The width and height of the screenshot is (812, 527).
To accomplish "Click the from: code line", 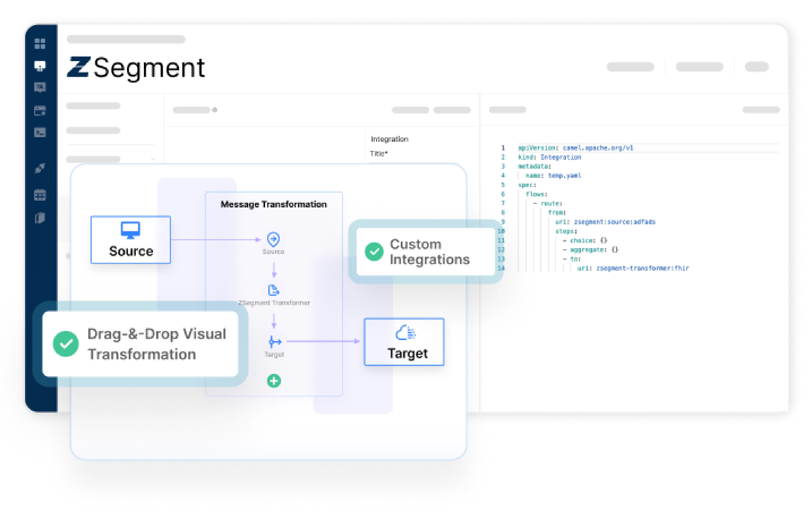I will pyautogui.click(x=557, y=213).
